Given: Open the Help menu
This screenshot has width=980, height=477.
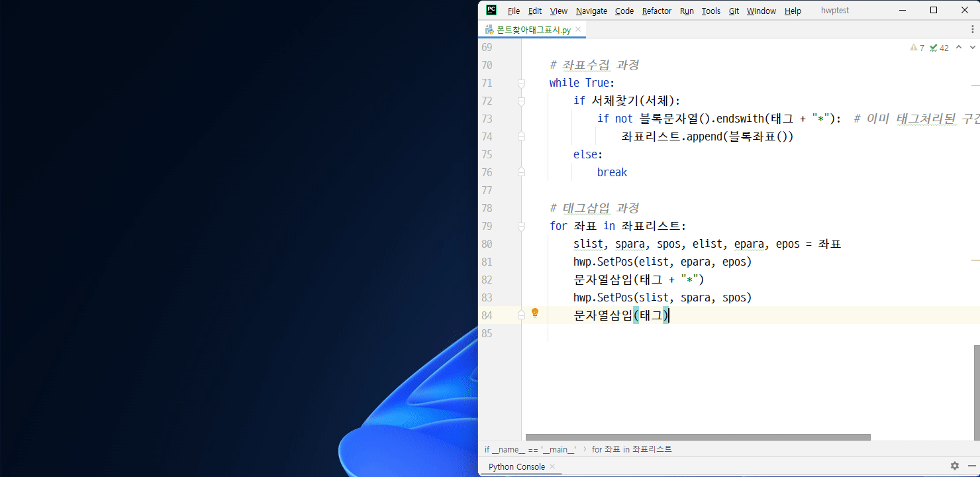Looking at the screenshot, I should 793,11.
